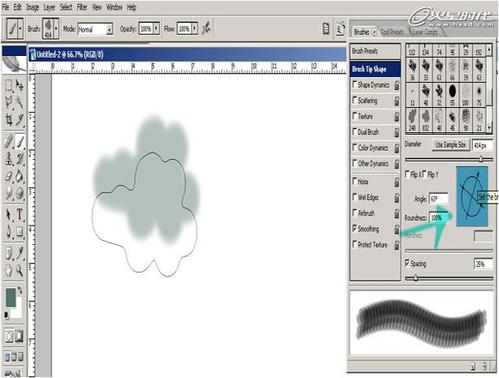
Task: Open the Image menu
Action: click(x=33, y=7)
